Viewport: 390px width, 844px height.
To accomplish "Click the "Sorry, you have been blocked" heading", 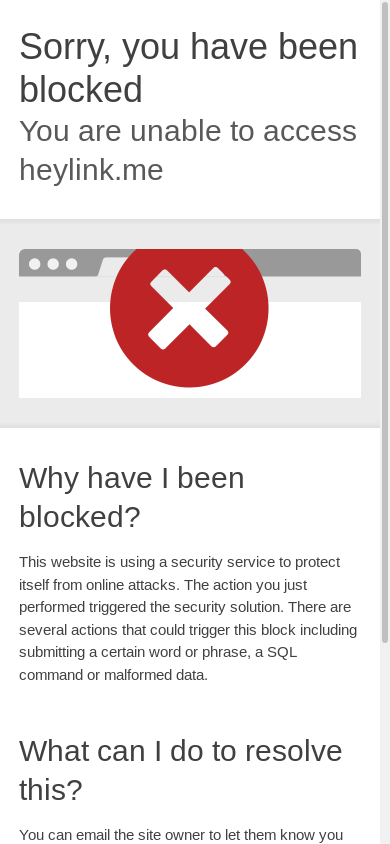I will click(x=188, y=67).
